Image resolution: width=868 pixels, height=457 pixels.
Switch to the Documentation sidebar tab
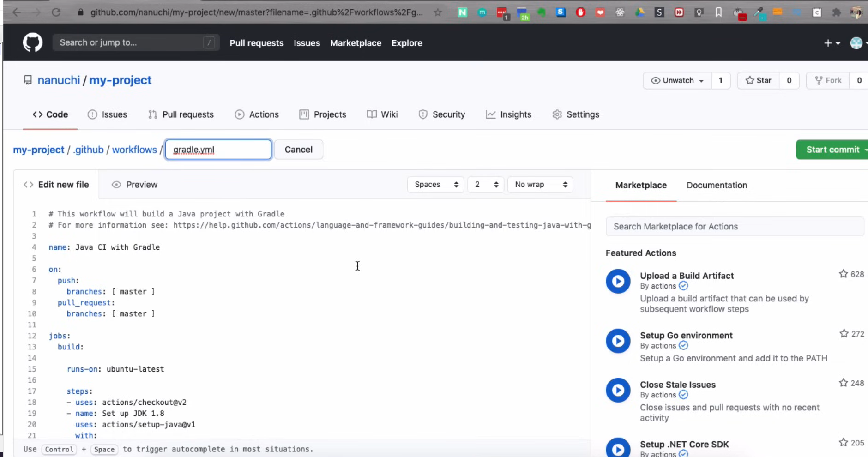pos(717,185)
